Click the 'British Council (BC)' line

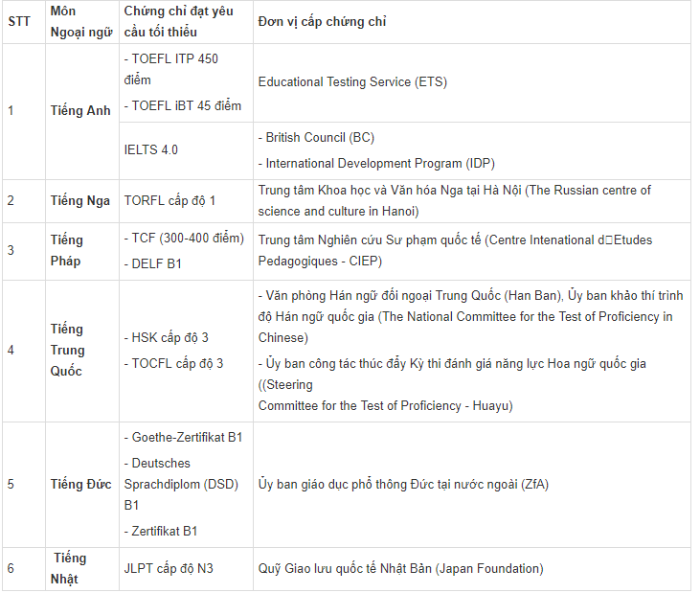point(316,138)
